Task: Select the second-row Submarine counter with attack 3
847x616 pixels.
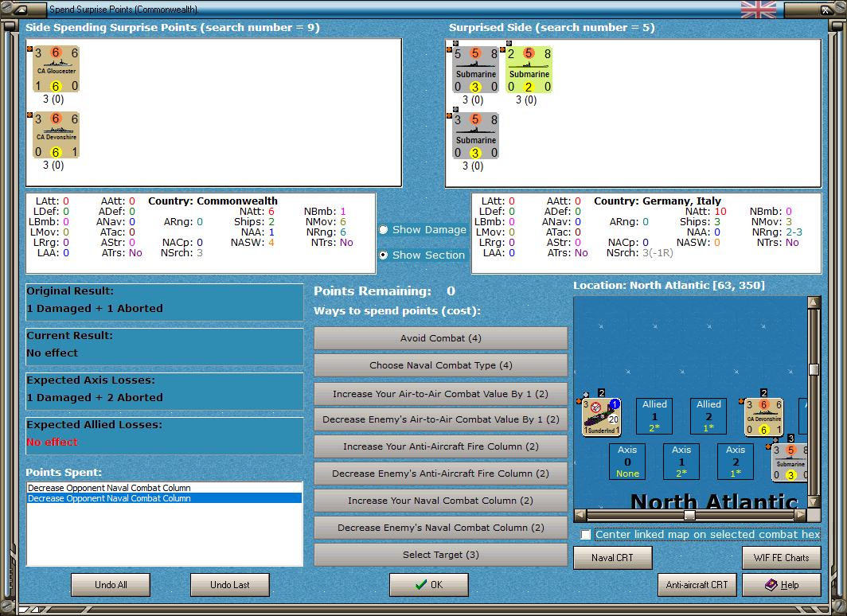Action: tap(475, 136)
